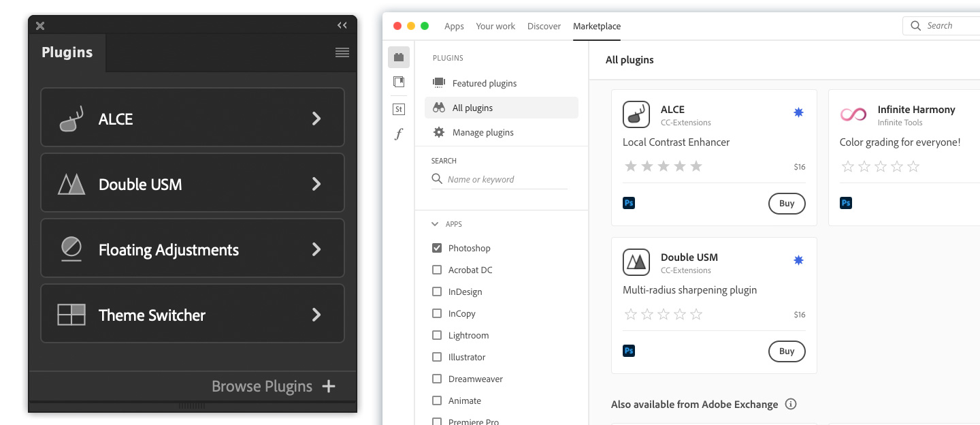This screenshot has height=425, width=980.
Task: Click the blue badge on ALCE card
Action: (798, 112)
